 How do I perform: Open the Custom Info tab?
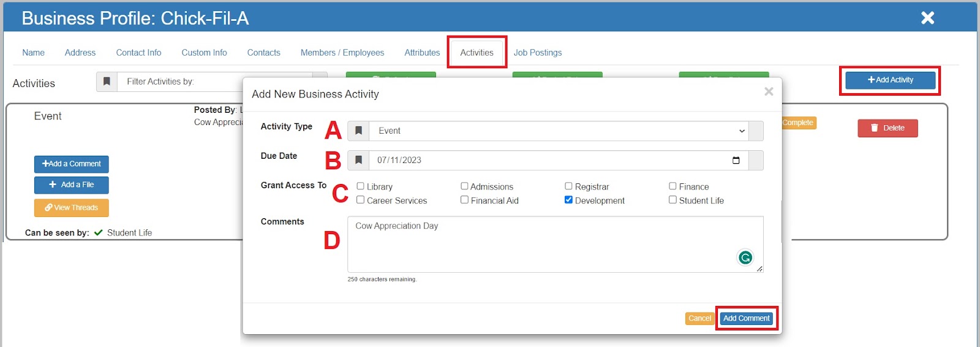click(204, 53)
